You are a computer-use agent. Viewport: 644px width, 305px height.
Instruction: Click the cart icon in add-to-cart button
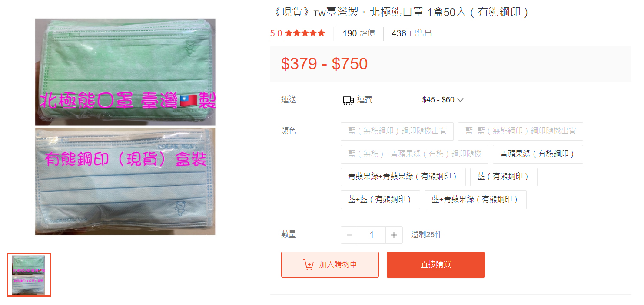[x=308, y=265]
